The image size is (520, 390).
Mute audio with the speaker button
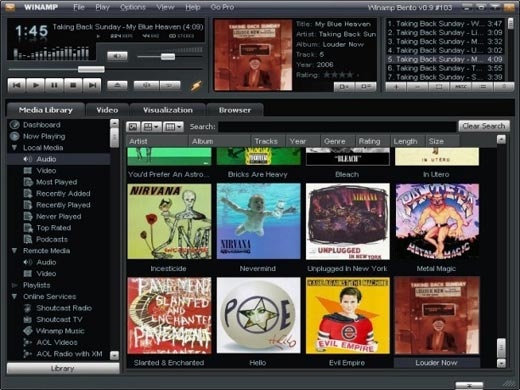click(x=117, y=56)
